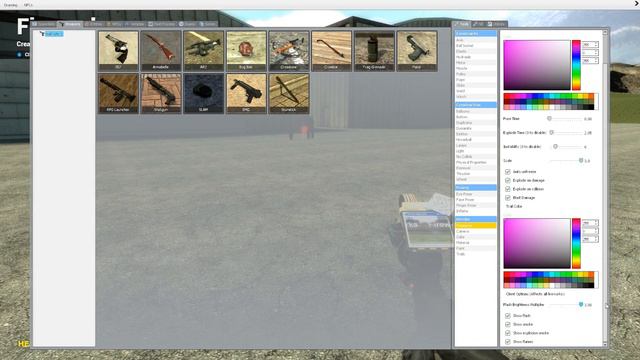Image resolution: width=640 pixels, height=360 pixels.
Task: Select the Pistol weapon icon
Action: [417, 51]
